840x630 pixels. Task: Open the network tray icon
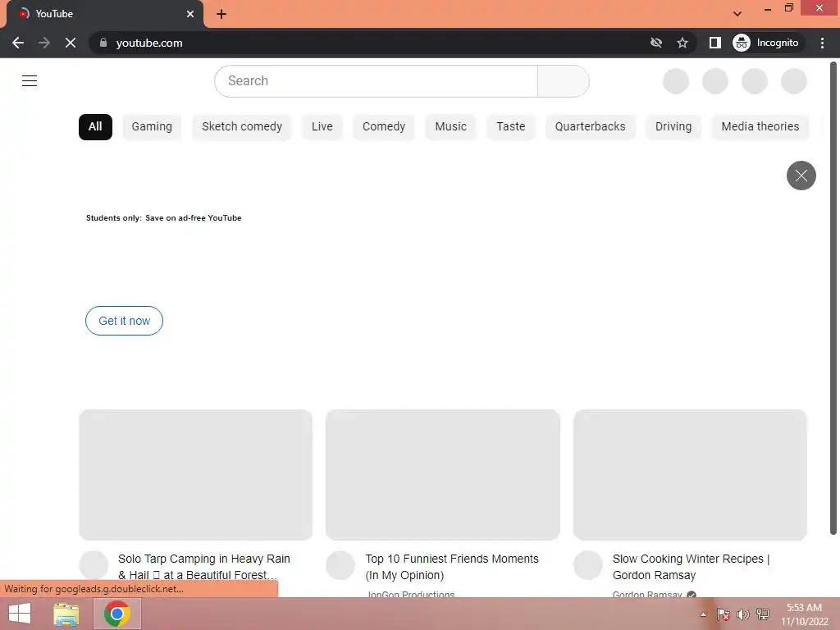[763, 614]
